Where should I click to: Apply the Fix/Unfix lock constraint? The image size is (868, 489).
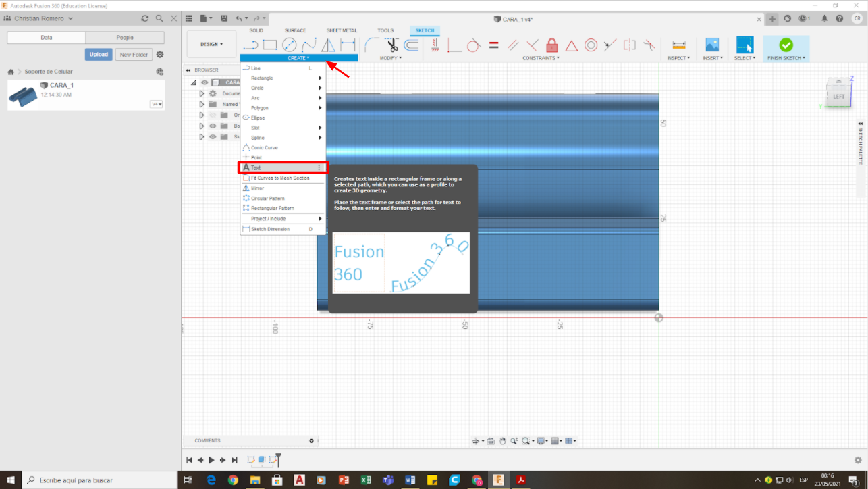552,45
